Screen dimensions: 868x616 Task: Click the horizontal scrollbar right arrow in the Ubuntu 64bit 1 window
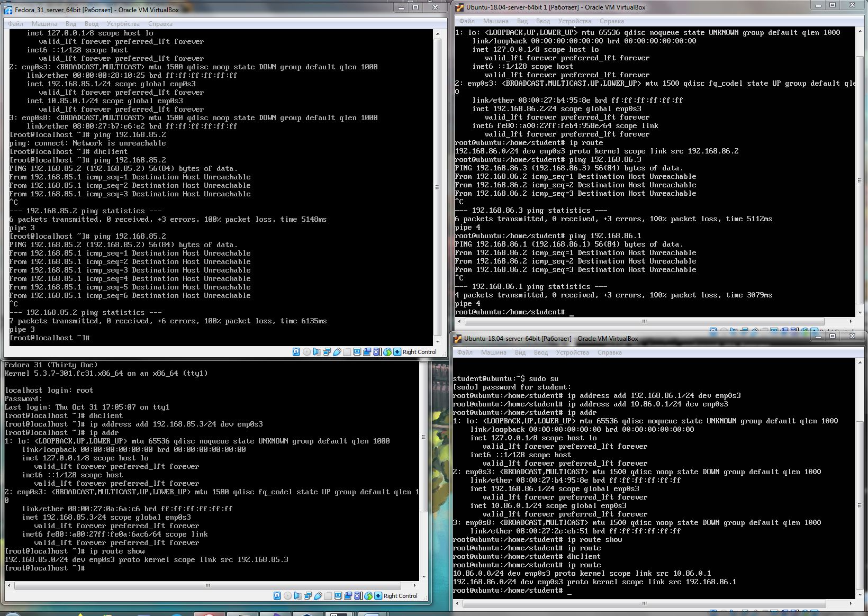(x=851, y=321)
